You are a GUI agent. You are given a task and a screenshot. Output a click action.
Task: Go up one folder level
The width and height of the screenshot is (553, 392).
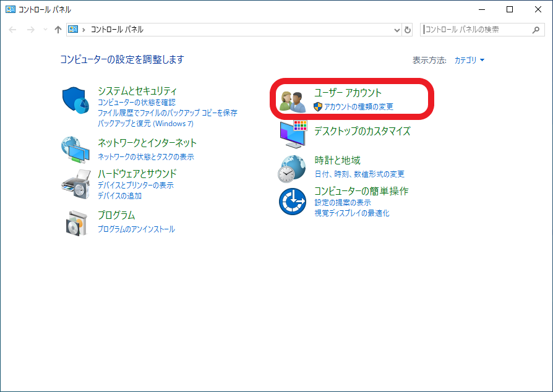point(58,30)
